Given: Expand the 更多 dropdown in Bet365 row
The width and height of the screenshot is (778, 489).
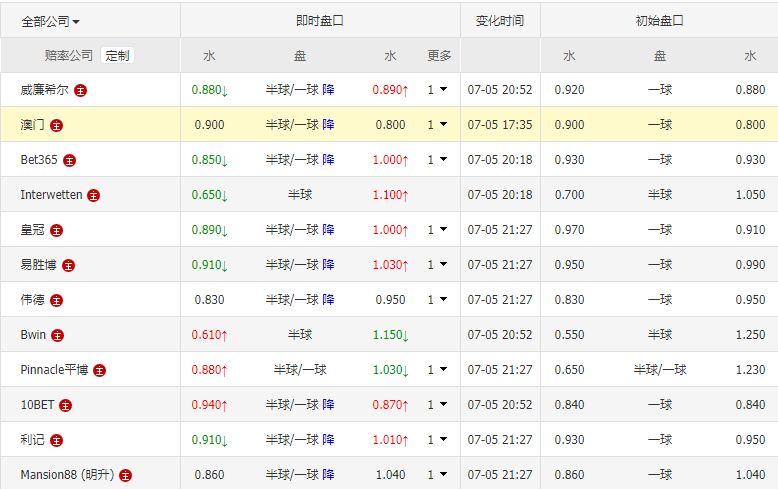Looking at the screenshot, I should point(438,160).
